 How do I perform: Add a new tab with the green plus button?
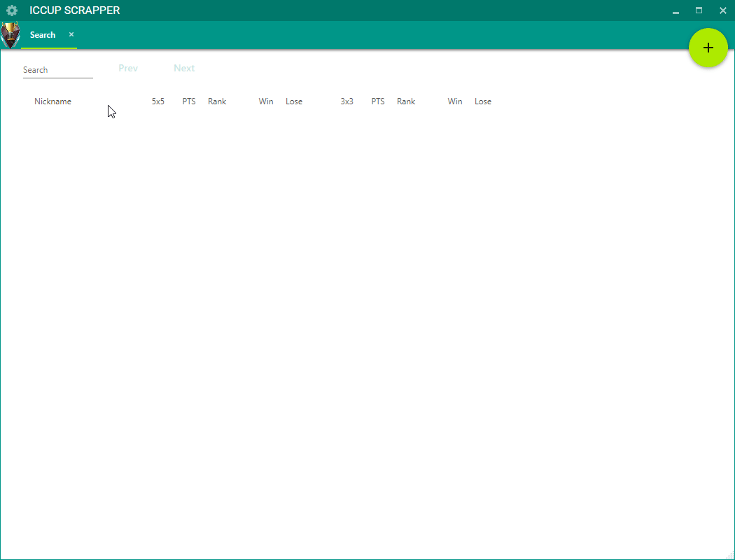click(x=708, y=48)
